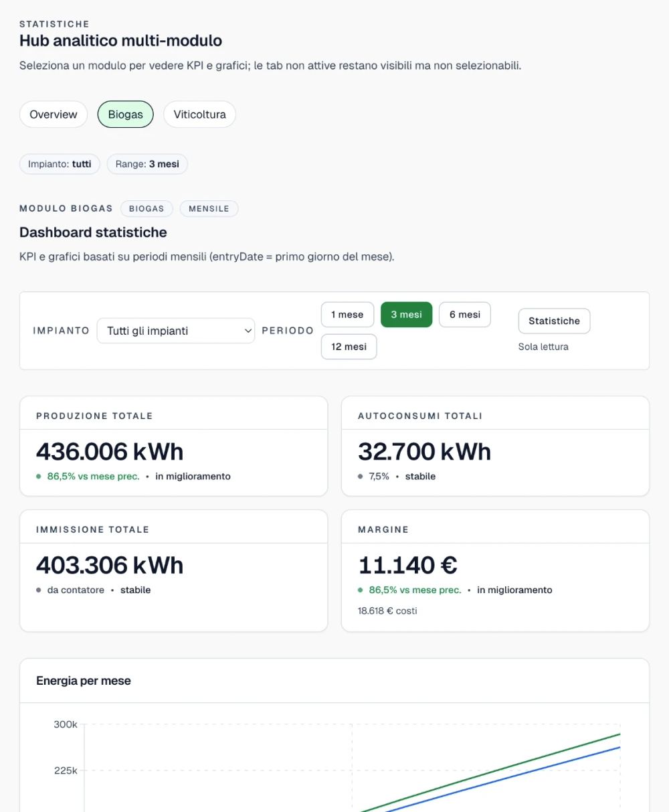Click the 'IMMISSIONE TOTALE' card header
The height and width of the screenshot is (812, 669).
92,530
